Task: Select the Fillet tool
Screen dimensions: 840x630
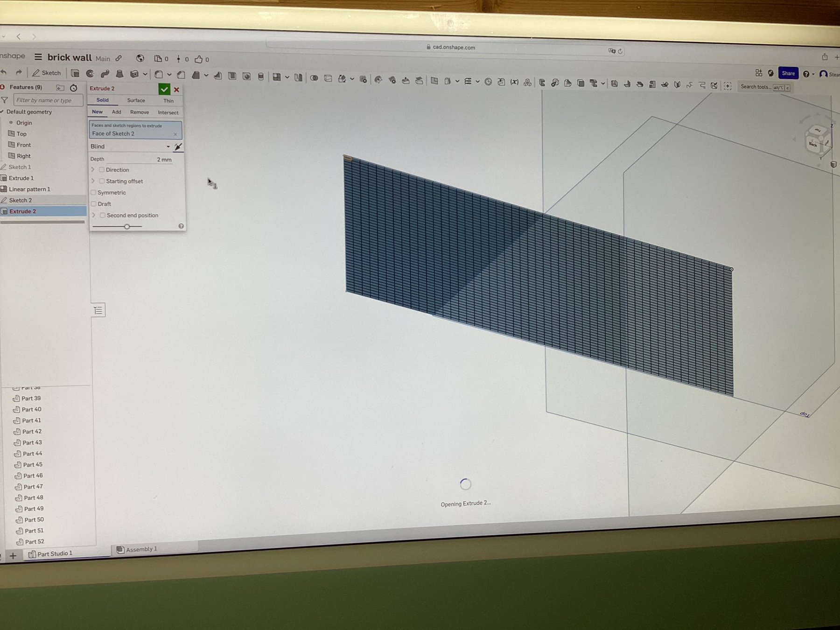Action: click(x=159, y=74)
